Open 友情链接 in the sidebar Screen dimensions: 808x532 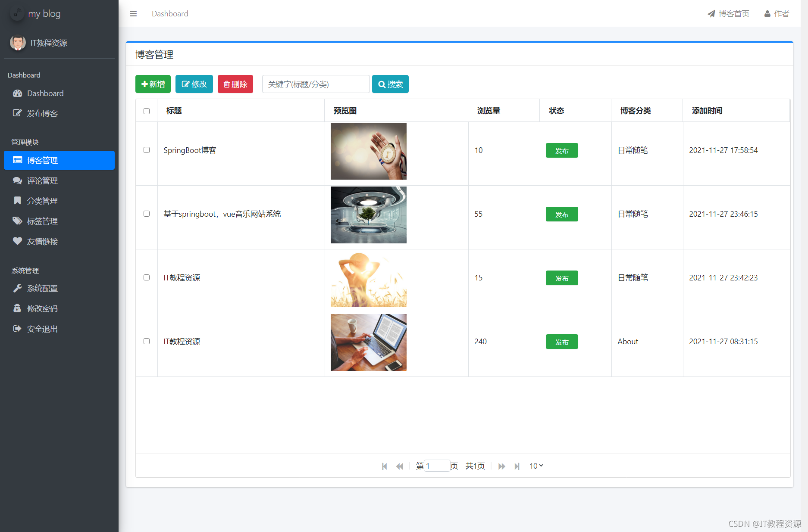(x=59, y=241)
